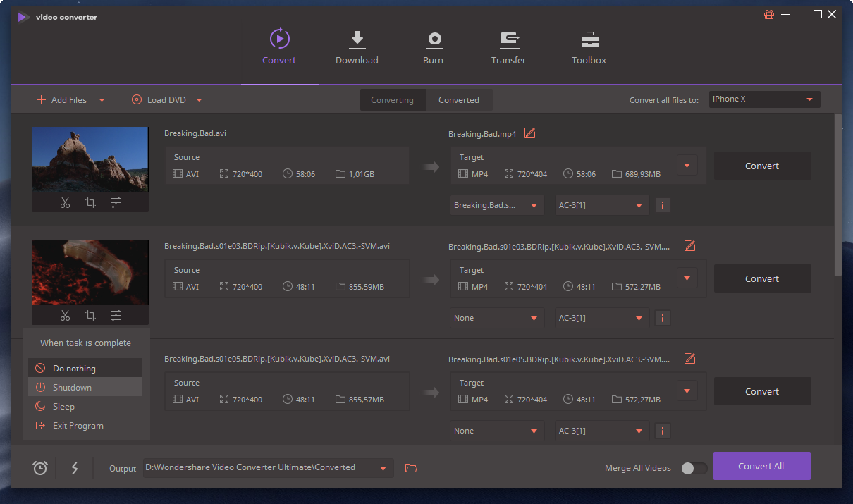The height and width of the screenshot is (504, 853).
Task: Open target format options for s01e03
Action: (x=687, y=278)
